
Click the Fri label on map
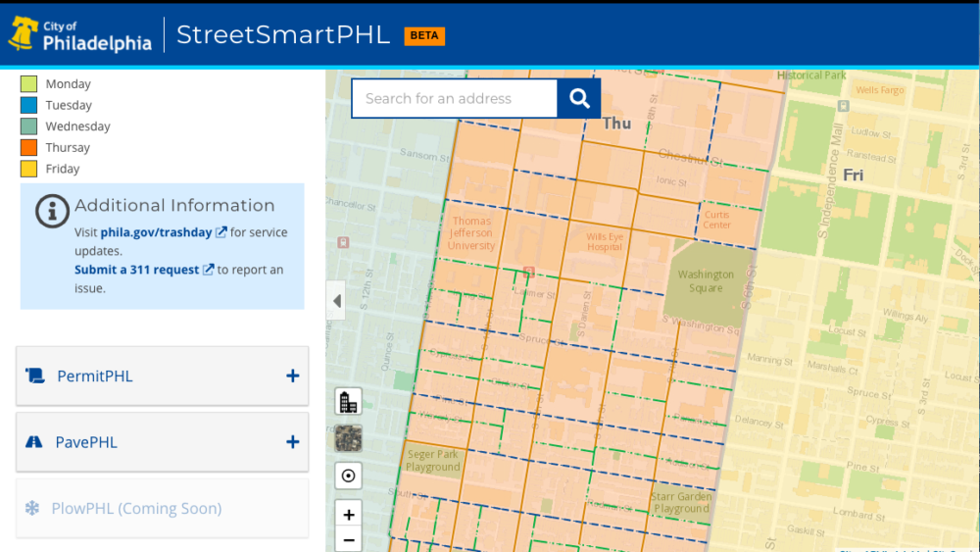(x=854, y=176)
